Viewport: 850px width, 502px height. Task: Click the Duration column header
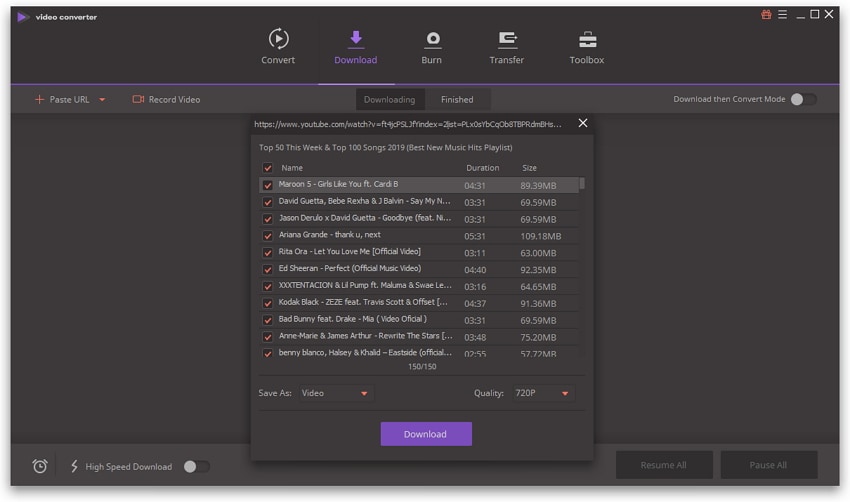(x=482, y=168)
